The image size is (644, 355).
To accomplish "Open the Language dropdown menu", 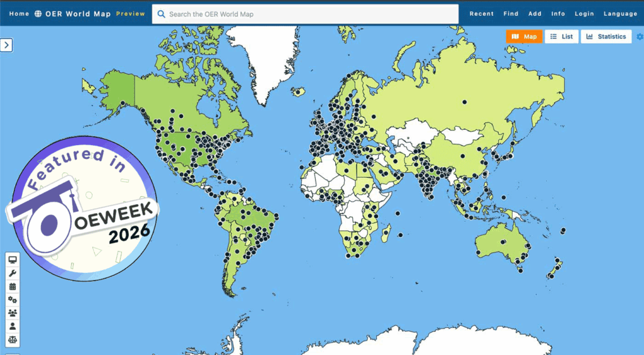I will (x=620, y=14).
